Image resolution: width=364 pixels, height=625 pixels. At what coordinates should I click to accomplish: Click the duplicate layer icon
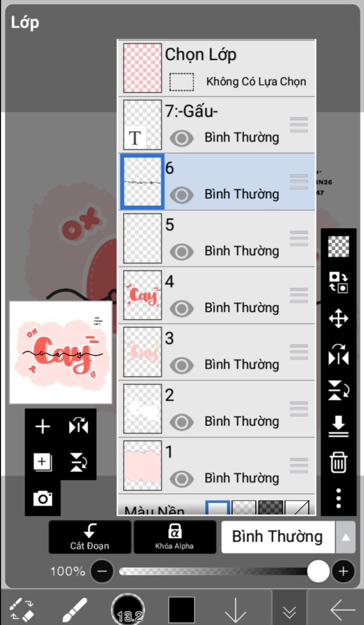click(43, 462)
